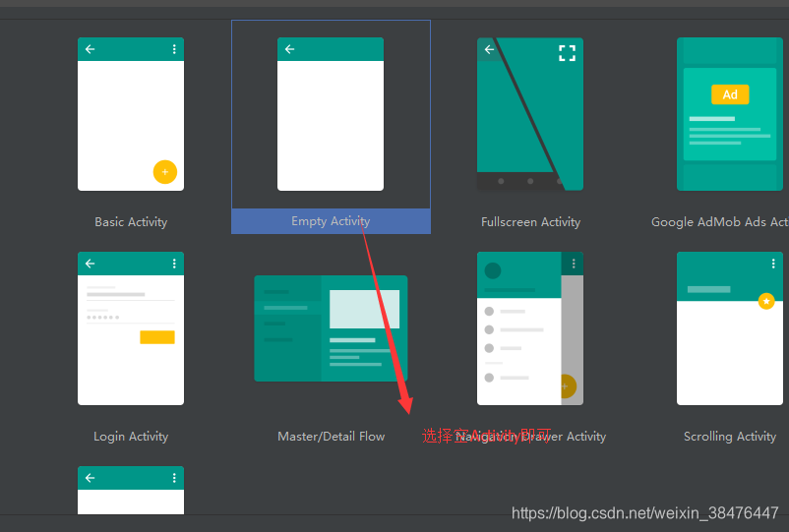Image resolution: width=789 pixels, height=532 pixels.
Task: Click back arrow in Fullscreen Activity preview
Action: [x=489, y=49]
